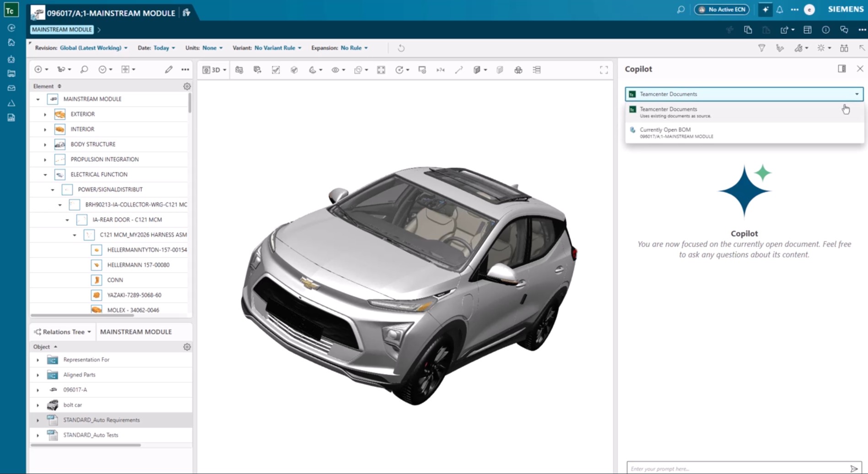Open the notifications bell

click(x=780, y=10)
